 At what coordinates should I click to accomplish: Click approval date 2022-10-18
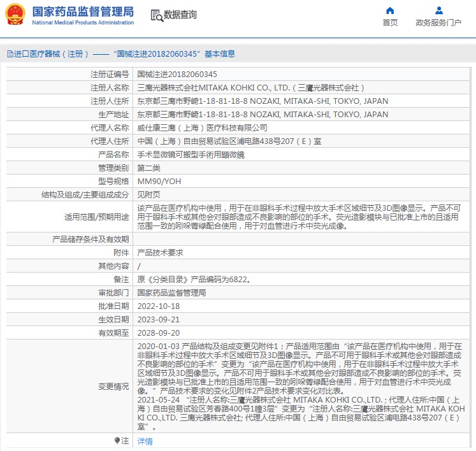[159, 306]
